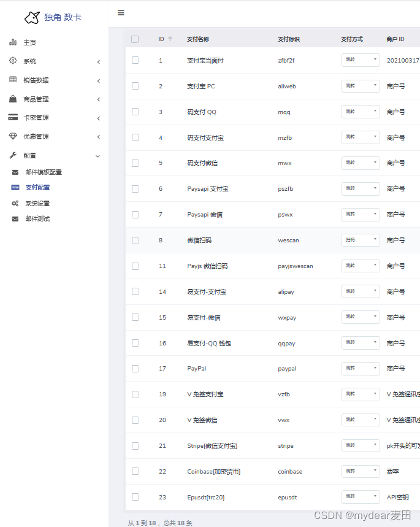Click the vzfb identifier cell
This screenshot has height=527, width=420.
pos(284,394)
